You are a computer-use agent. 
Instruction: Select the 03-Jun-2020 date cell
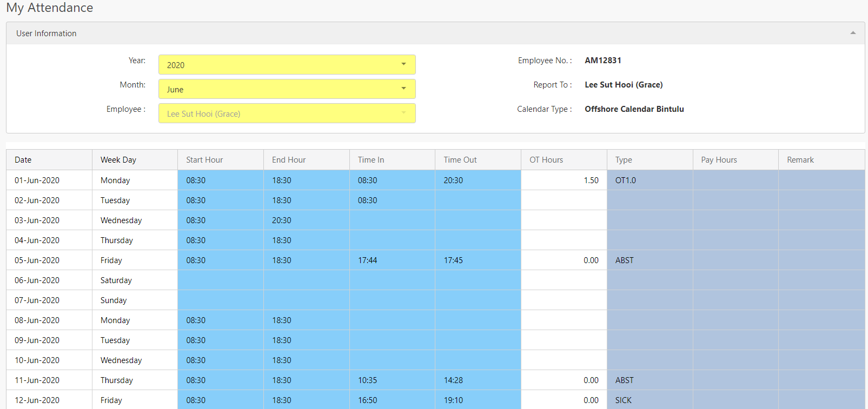pos(49,220)
